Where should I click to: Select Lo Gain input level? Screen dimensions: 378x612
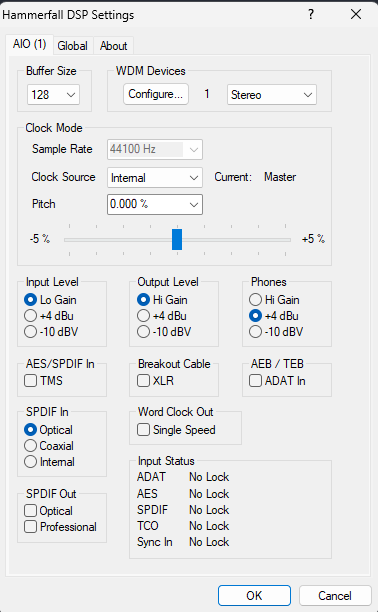[x=50, y=300]
